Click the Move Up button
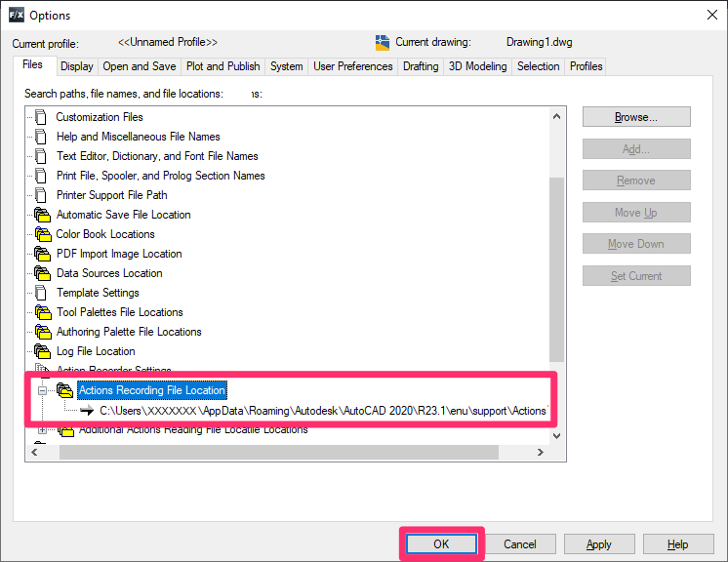728x562 pixels. [636, 212]
